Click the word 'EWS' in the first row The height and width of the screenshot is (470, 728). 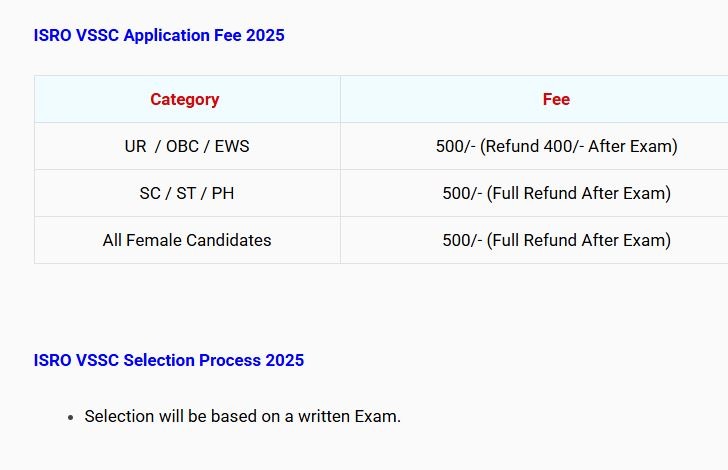tap(232, 146)
